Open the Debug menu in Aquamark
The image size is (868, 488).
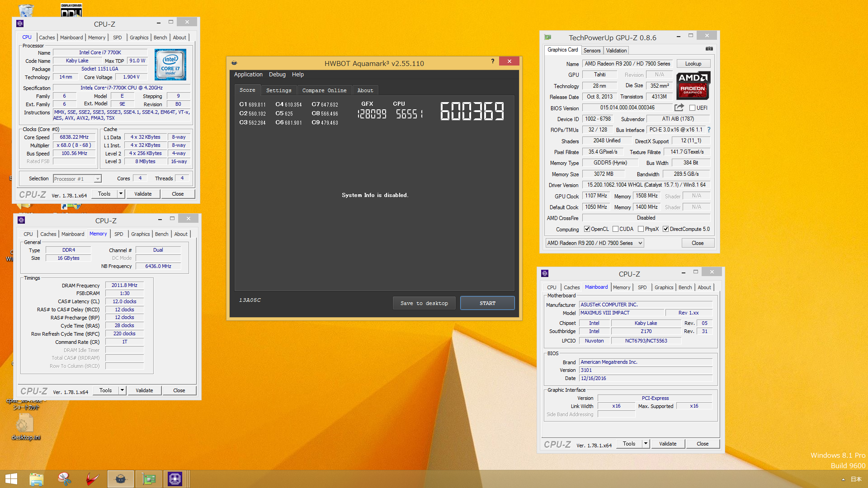click(277, 75)
